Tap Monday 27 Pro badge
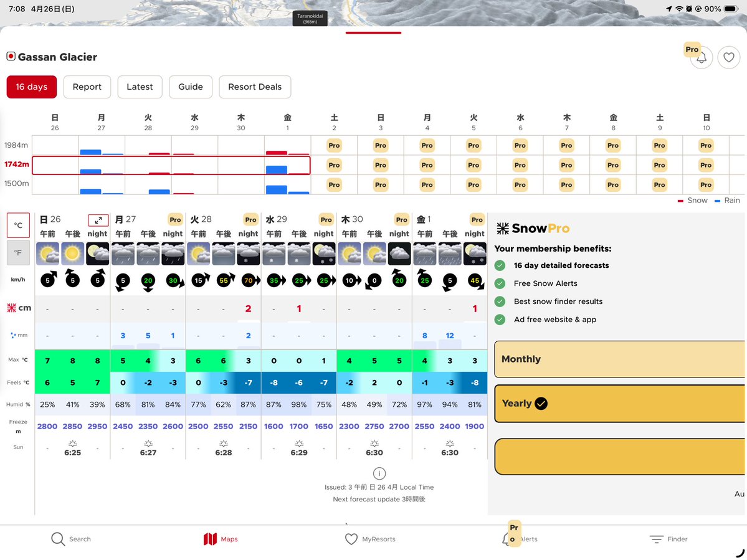 click(175, 219)
